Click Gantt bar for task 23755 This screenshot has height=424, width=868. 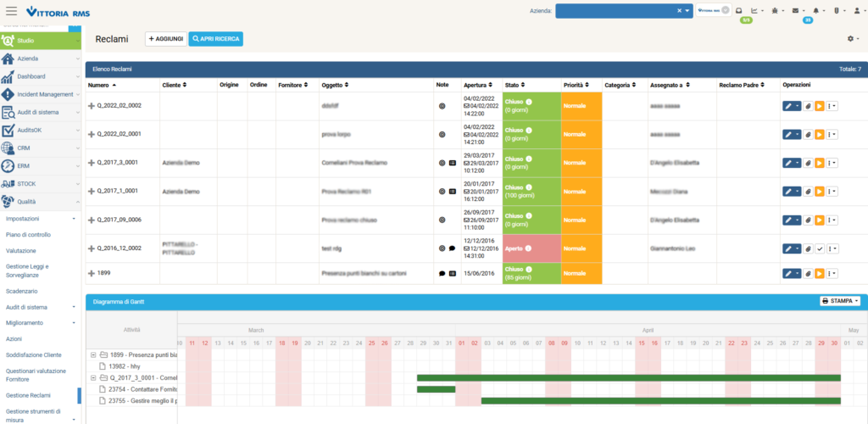661,401
